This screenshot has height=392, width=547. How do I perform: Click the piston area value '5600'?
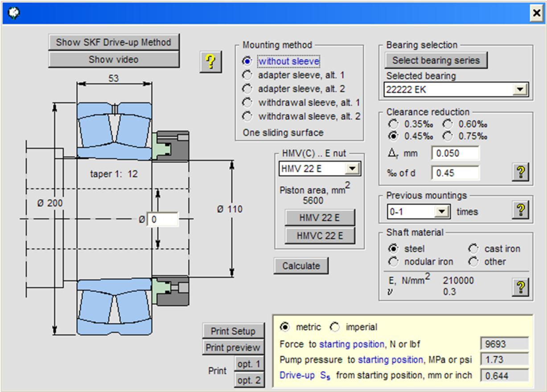tap(313, 201)
